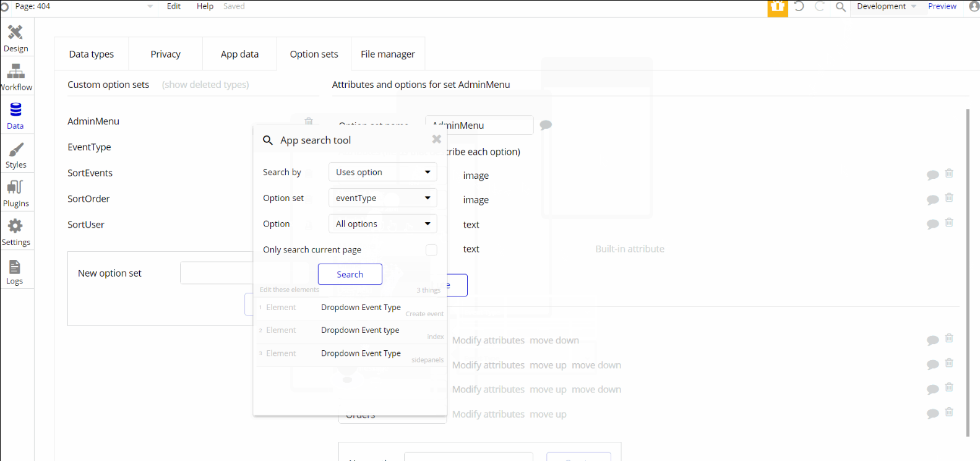Viewport: 980px width, 461px height.
Task: Expand the Option set eventType dropdown
Action: [382, 198]
